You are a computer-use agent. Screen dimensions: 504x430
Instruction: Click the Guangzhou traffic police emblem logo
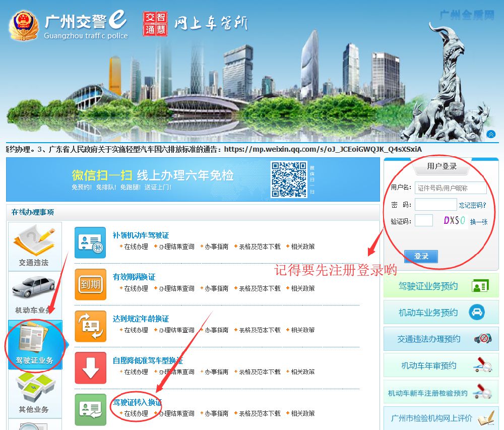tap(23, 25)
